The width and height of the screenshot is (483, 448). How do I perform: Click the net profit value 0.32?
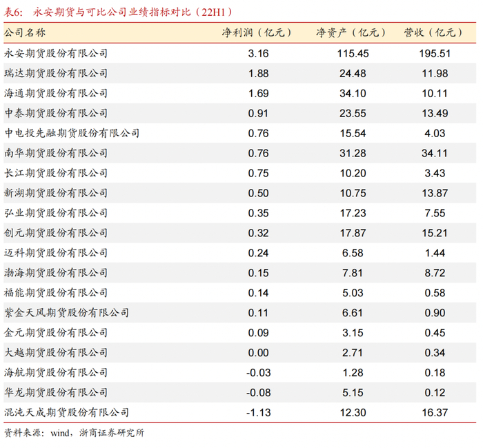pyautogui.click(x=259, y=233)
